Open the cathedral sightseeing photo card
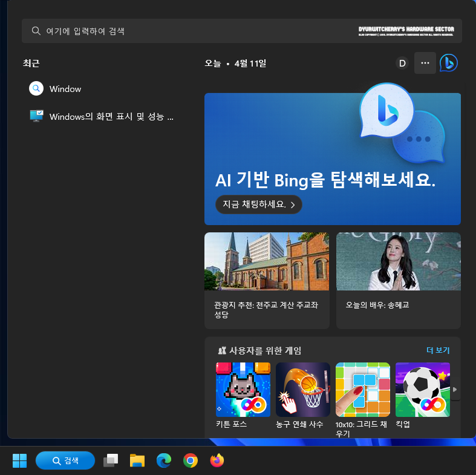The height and width of the screenshot is (475, 476). [267, 261]
